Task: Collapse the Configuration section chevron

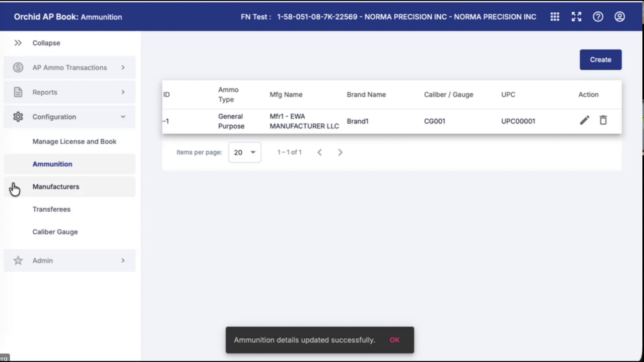Action: tap(123, 117)
